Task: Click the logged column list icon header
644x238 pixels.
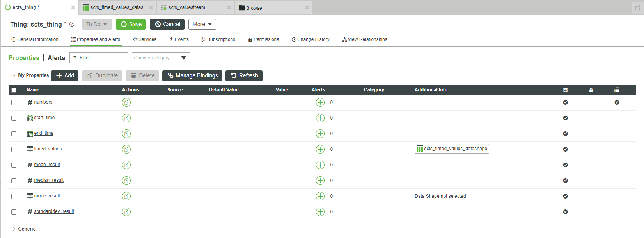Action: pyautogui.click(x=617, y=90)
